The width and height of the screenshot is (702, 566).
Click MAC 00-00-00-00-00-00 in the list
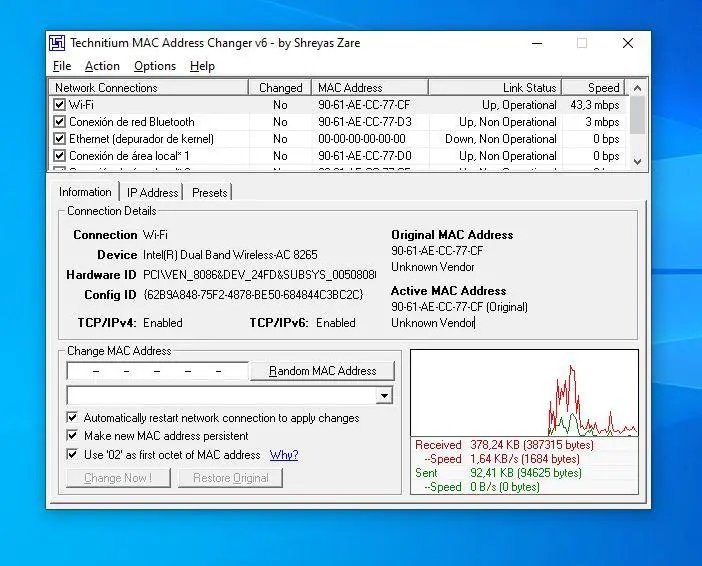(362, 139)
